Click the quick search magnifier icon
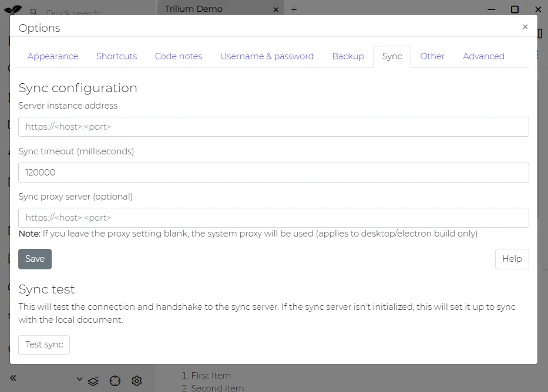The image size is (548, 392). [x=35, y=12]
